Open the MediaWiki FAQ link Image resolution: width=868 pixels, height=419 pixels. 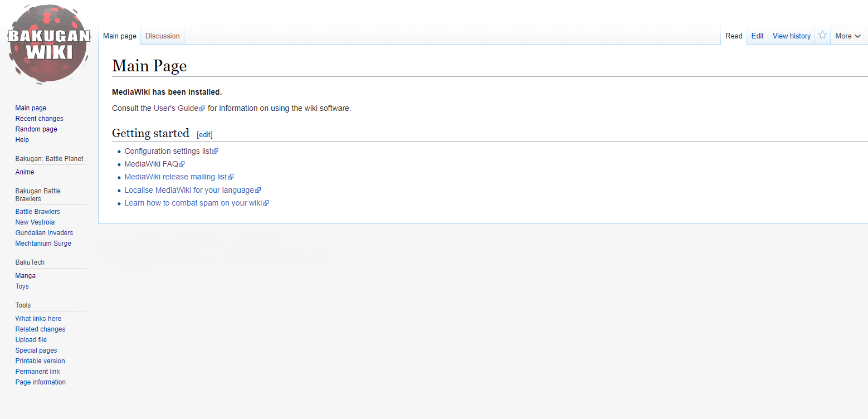(x=151, y=164)
